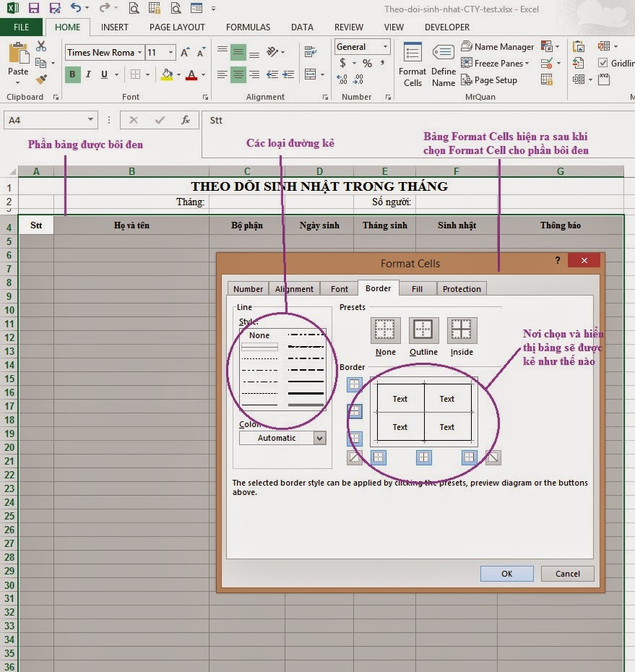
Task: Click the Format Cells ribbon button
Action: 412,65
